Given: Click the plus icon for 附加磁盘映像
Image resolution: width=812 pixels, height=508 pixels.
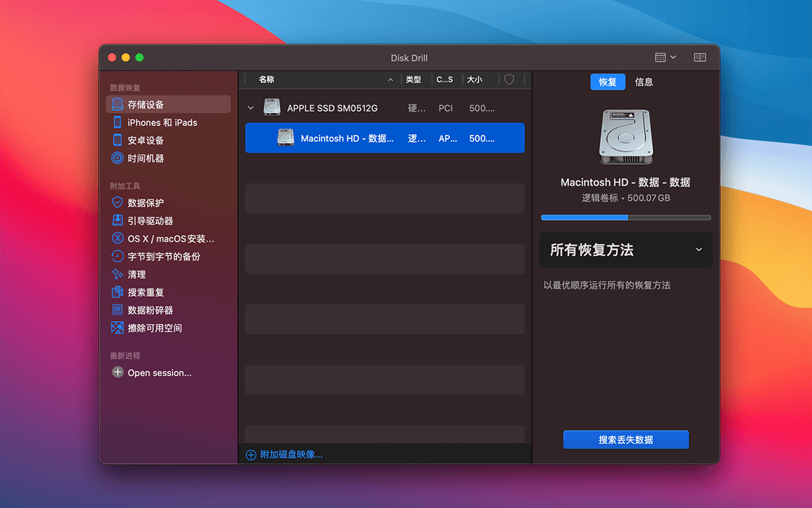Looking at the screenshot, I should pyautogui.click(x=251, y=454).
